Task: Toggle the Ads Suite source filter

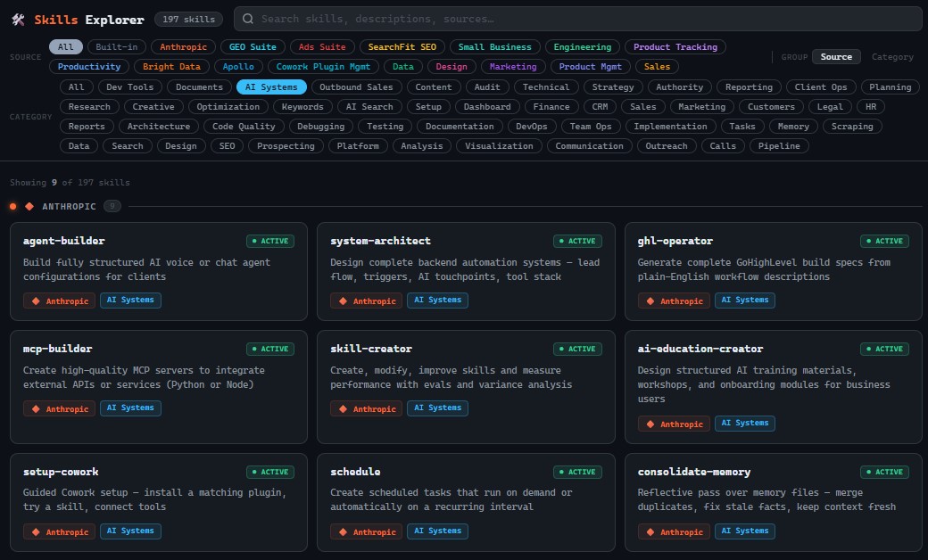Action: click(322, 46)
